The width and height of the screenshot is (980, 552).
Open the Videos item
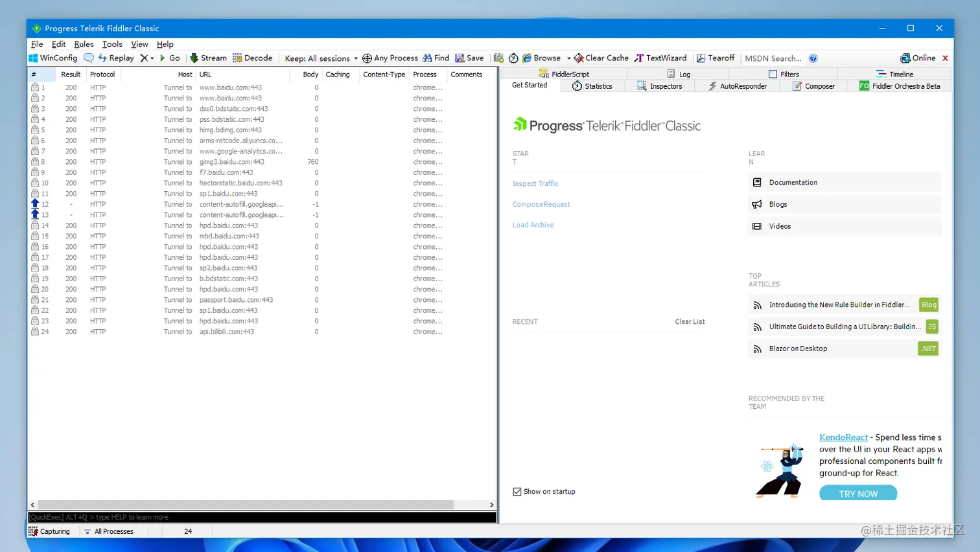click(845, 226)
